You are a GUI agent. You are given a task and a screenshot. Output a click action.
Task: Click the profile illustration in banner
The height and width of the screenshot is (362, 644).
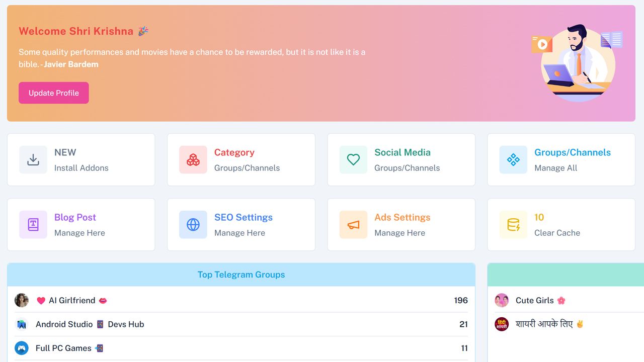click(x=578, y=63)
